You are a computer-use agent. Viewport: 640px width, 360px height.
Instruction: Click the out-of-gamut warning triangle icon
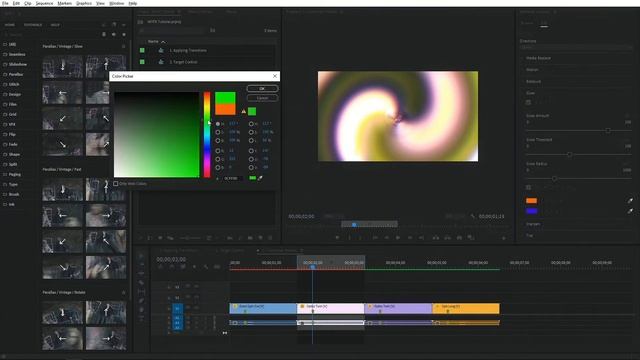[x=244, y=111]
